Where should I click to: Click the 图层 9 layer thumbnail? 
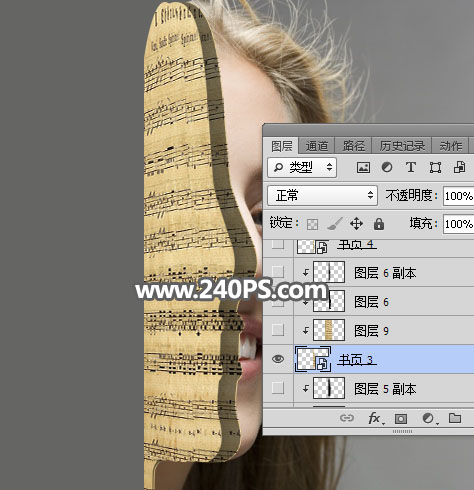click(x=329, y=330)
